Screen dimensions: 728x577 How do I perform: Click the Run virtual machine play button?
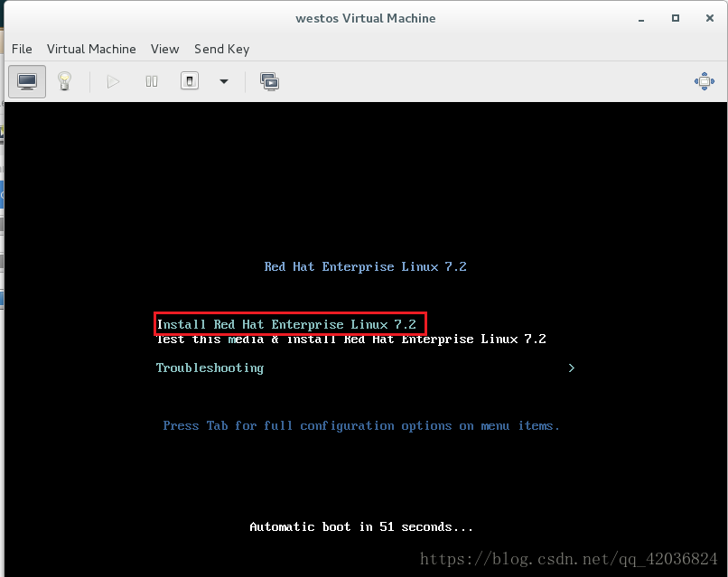tap(113, 81)
